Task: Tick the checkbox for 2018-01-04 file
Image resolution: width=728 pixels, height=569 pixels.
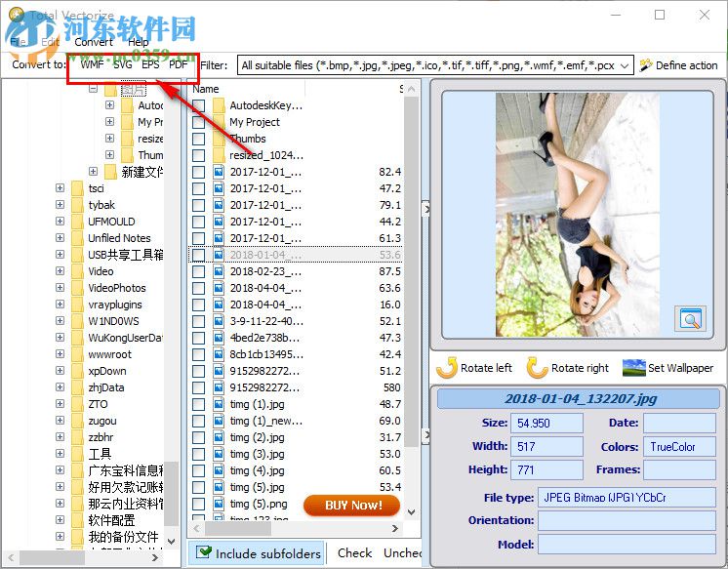Action: 199,255
